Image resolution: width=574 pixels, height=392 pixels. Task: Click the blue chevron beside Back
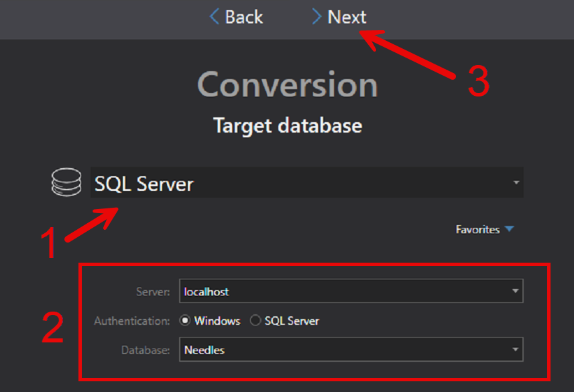pos(214,17)
